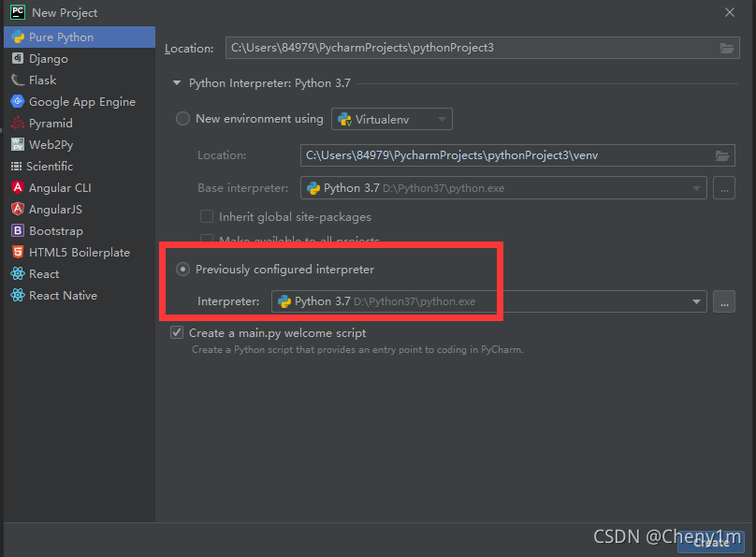Viewport: 756px width, 557px height.
Task: Click the Bootstrap B icon
Action: click(18, 230)
